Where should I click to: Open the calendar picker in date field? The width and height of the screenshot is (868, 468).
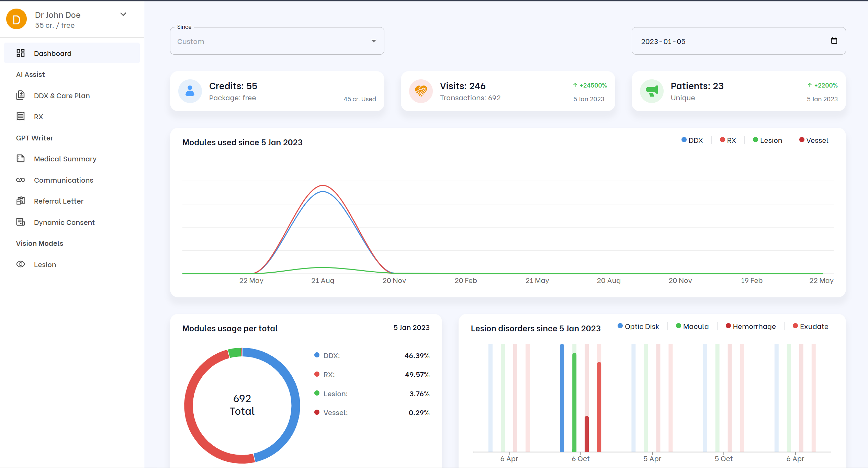834,41
